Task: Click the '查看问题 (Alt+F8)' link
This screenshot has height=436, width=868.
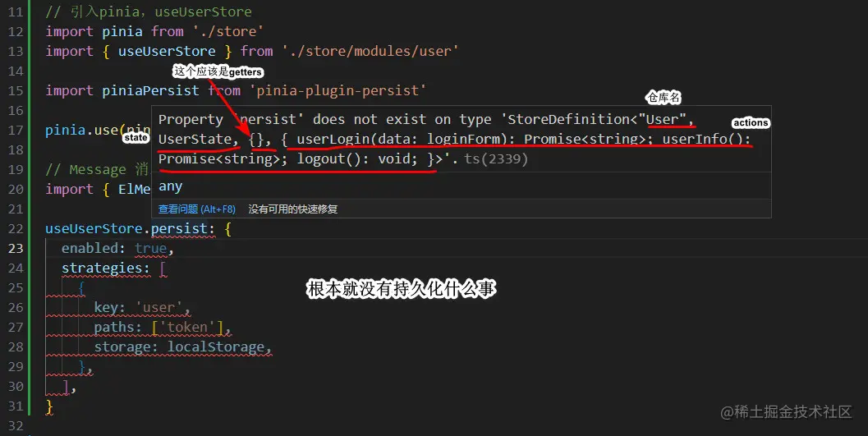Action: [196, 209]
